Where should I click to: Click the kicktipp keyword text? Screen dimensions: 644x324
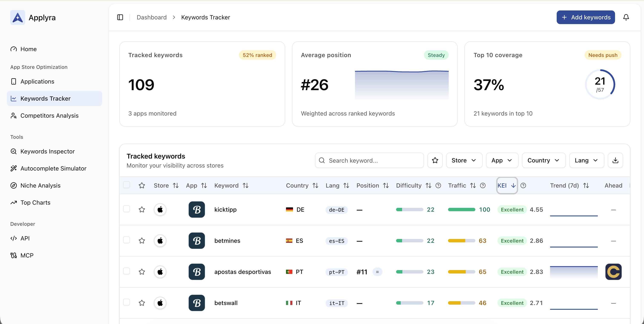pyautogui.click(x=225, y=209)
